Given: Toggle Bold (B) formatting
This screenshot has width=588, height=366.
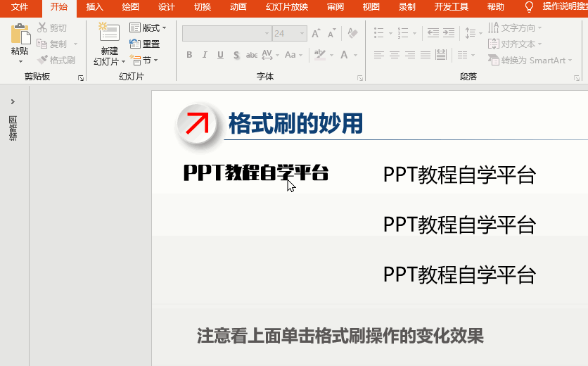Looking at the screenshot, I should click(189, 55).
